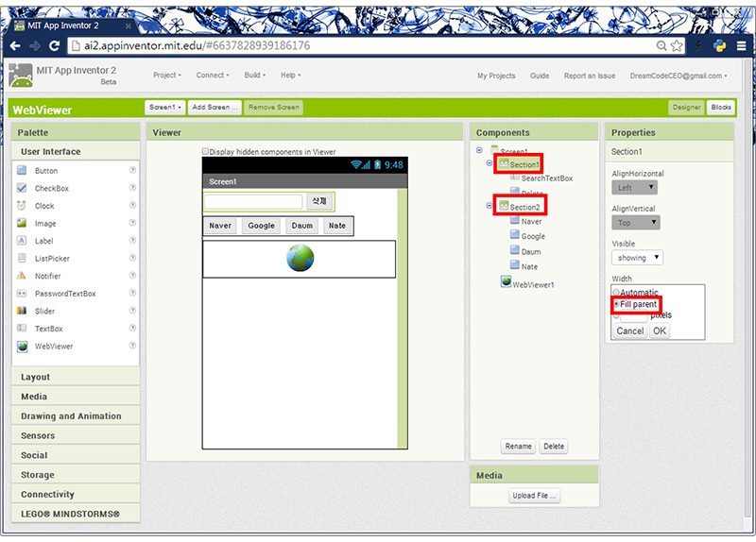
Task: Click the Google button in phone preview
Action: 261,226
